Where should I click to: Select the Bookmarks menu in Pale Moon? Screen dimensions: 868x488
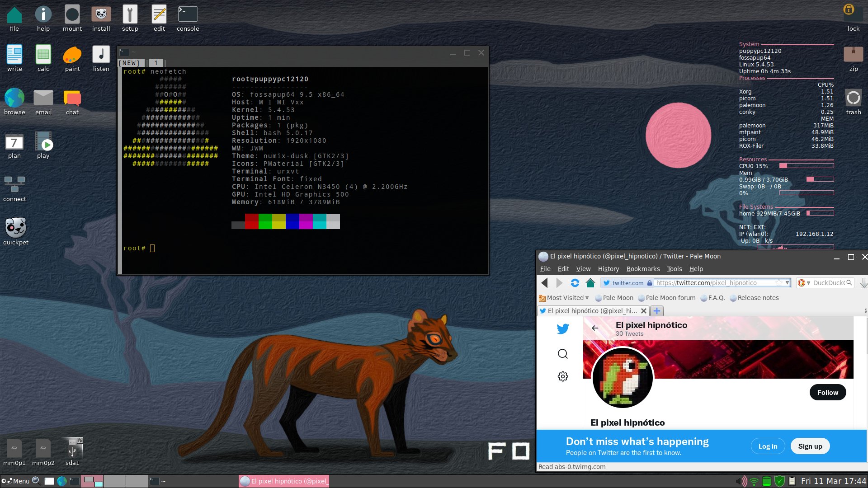point(643,268)
